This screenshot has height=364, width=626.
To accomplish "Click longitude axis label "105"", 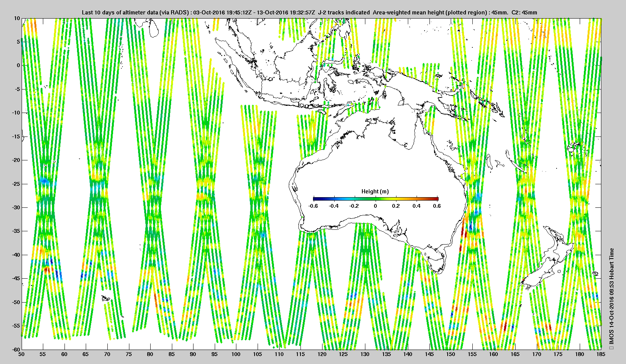I will (258, 354).
